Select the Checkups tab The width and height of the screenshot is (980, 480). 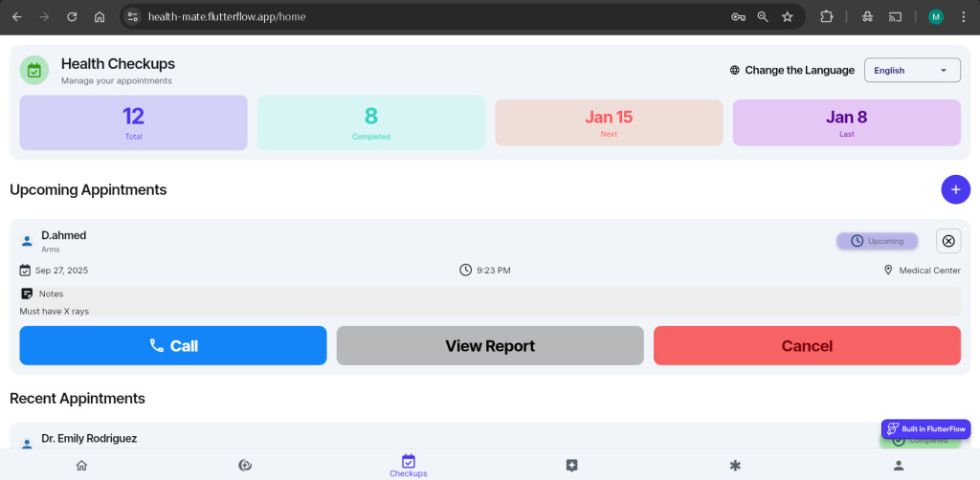[409, 466]
